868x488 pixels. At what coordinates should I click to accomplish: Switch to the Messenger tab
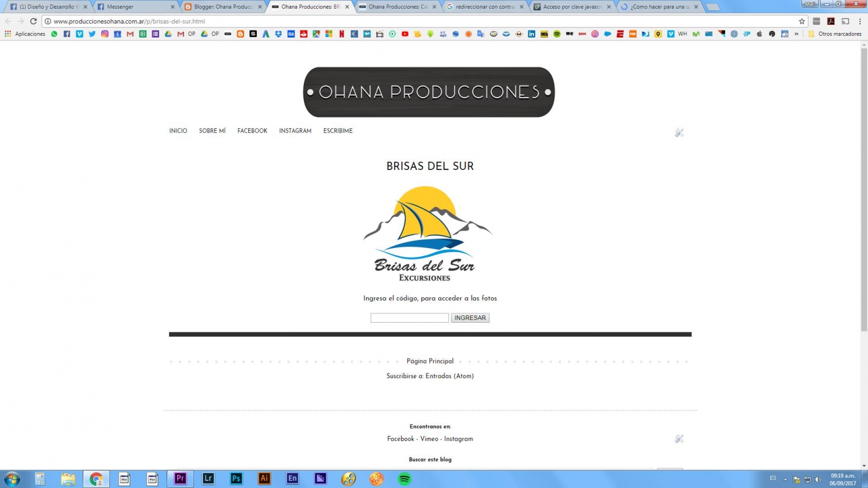click(x=135, y=7)
